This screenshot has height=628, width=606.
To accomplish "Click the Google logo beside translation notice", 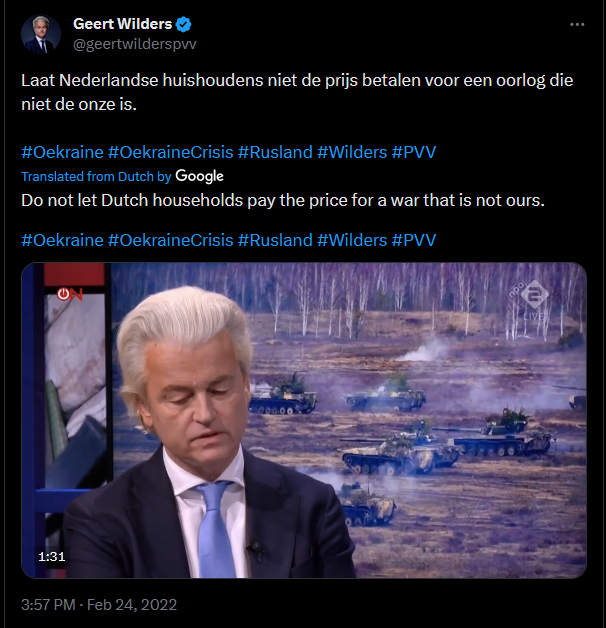I will pyautogui.click(x=199, y=176).
